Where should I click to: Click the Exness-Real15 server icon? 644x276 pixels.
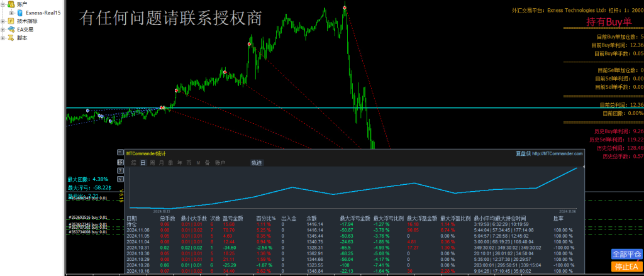(x=19, y=13)
